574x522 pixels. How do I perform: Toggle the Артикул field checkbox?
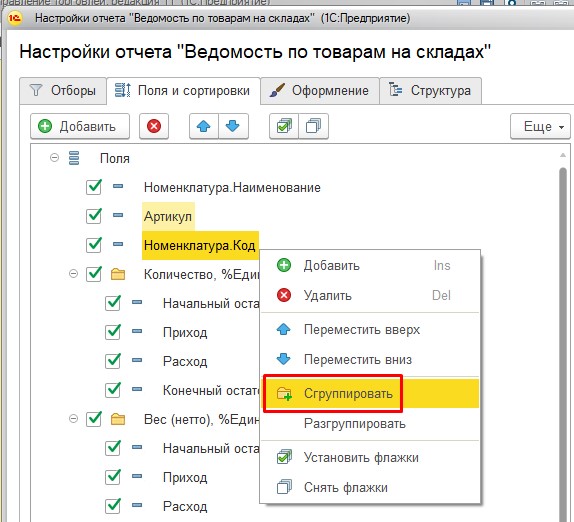94,216
